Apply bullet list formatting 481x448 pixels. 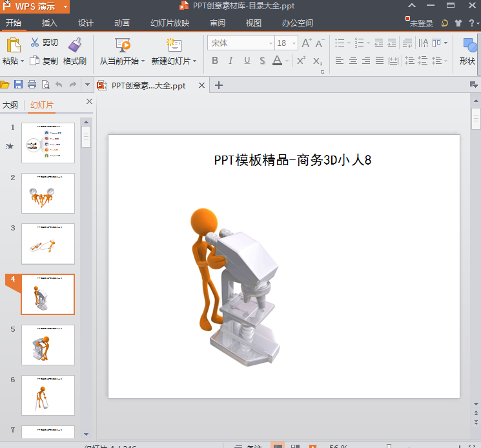[x=340, y=43]
